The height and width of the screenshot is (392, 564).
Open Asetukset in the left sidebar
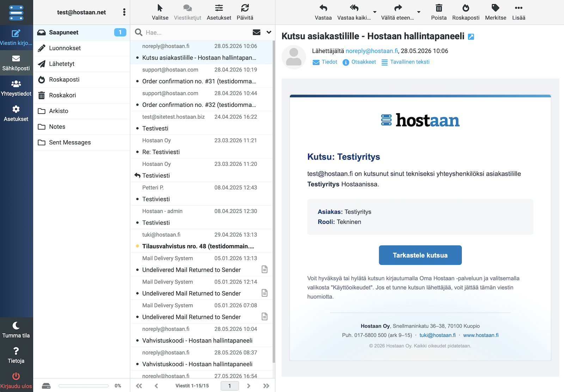[16, 114]
